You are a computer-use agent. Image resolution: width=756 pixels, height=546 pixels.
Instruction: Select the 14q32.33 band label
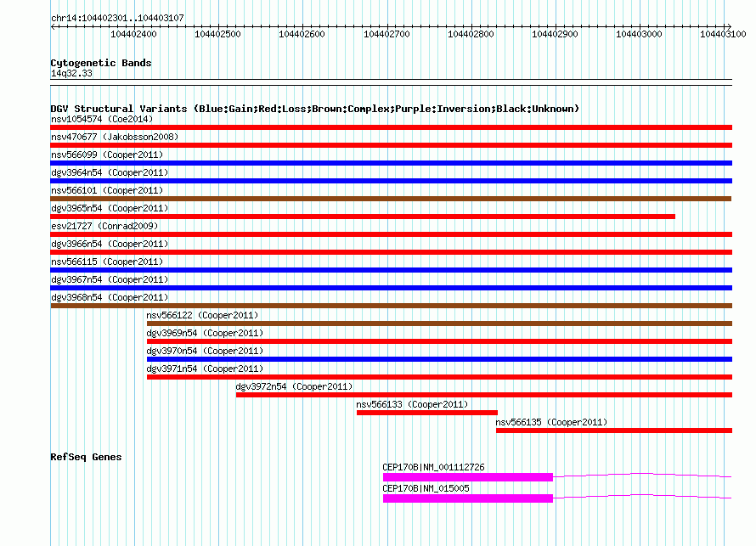tap(71, 73)
